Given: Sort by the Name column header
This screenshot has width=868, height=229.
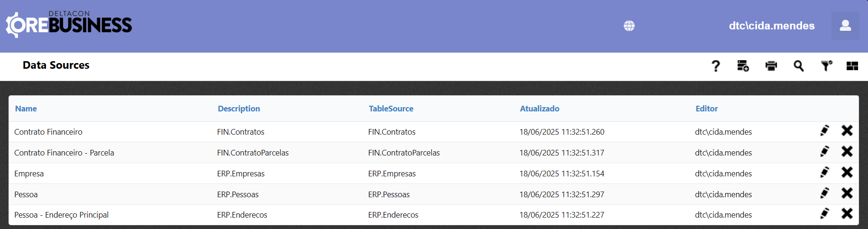Looking at the screenshot, I should pos(26,109).
